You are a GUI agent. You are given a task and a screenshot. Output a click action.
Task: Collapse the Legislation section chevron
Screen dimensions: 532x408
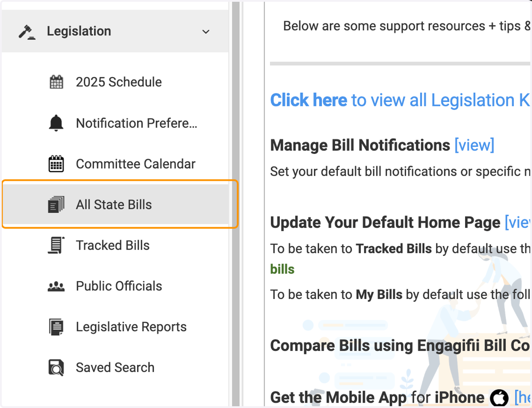pyautogui.click(x=206, y=31)
